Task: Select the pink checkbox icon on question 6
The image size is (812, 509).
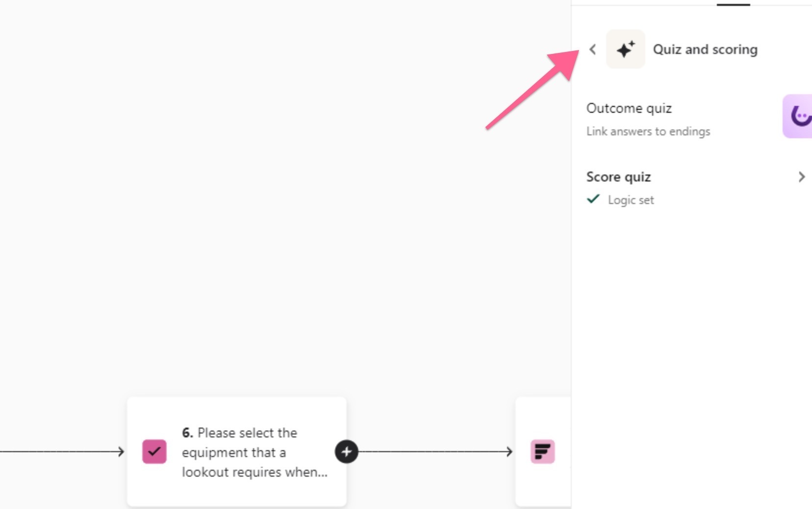Action: [154, 452]
